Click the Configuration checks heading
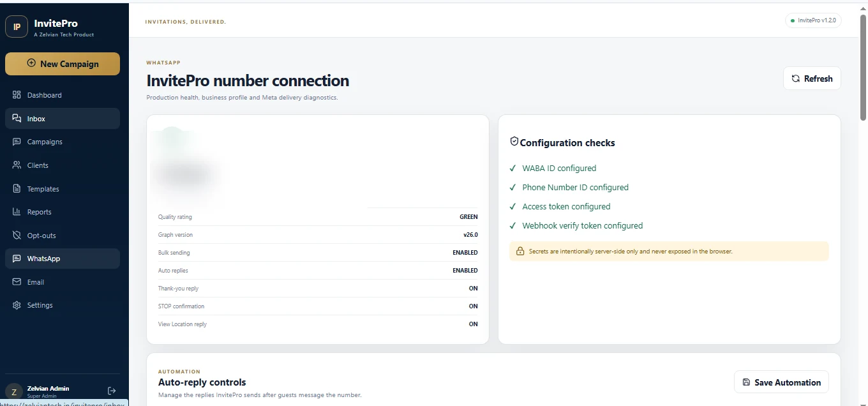The height and width of the screenshot is (406, 868). 567,143
